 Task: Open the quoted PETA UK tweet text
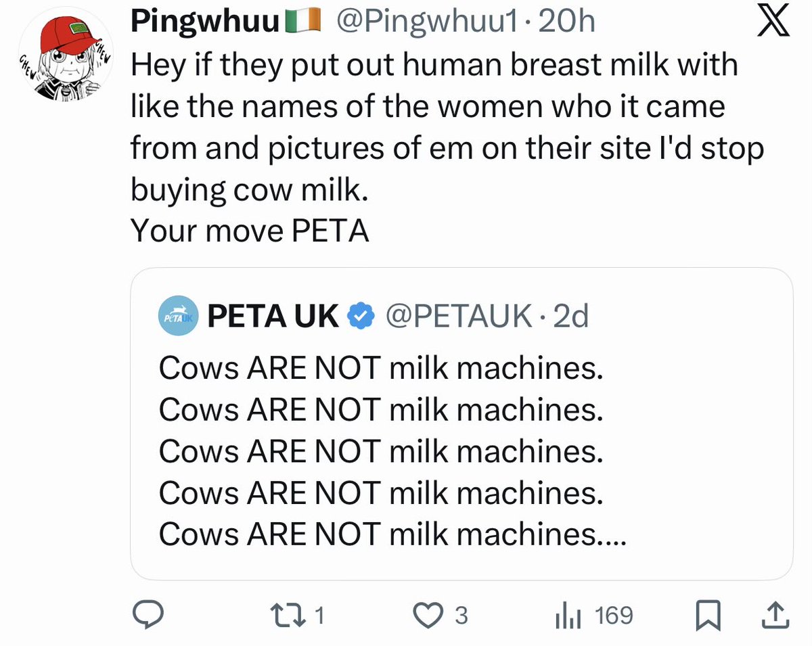[381, 451]
